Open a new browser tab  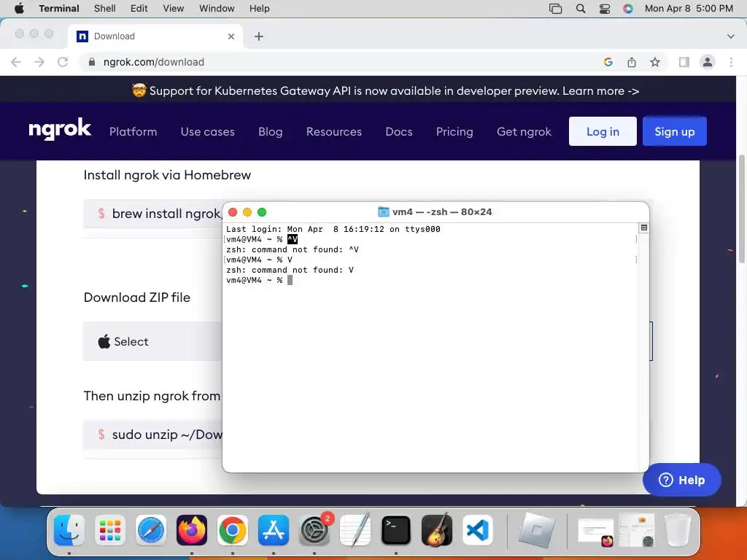259,36
